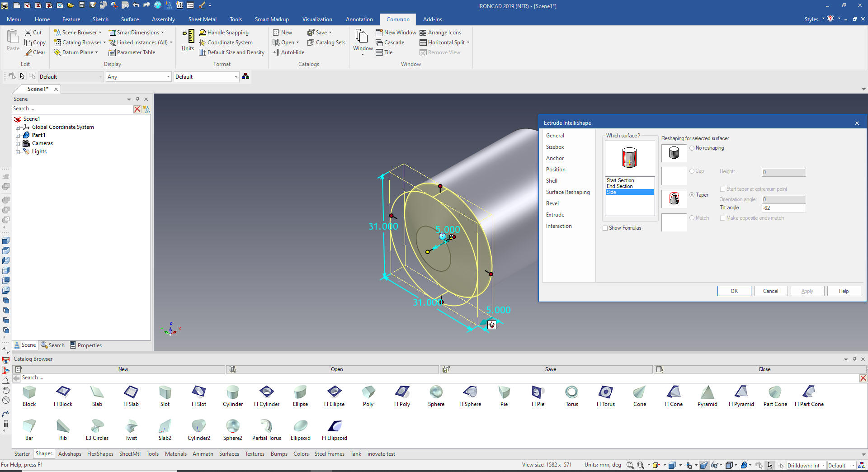
Task: Click the Cut scissors icon
Action: (x=28, y=33)
